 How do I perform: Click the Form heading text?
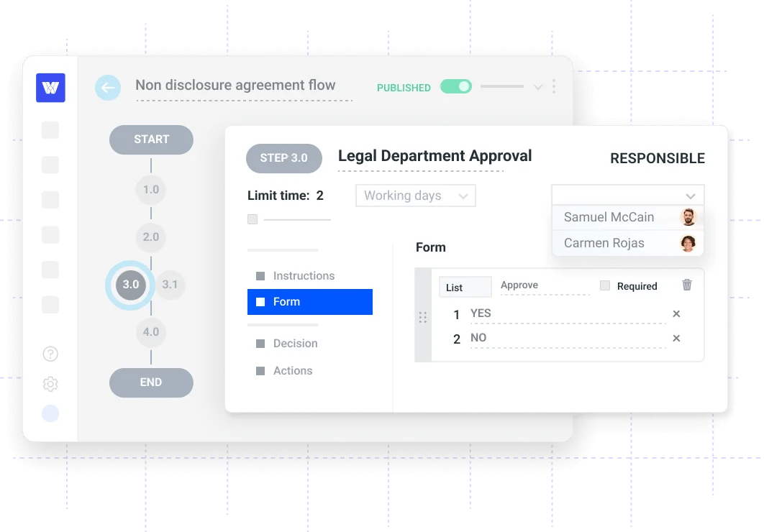(x=431, y=247)
